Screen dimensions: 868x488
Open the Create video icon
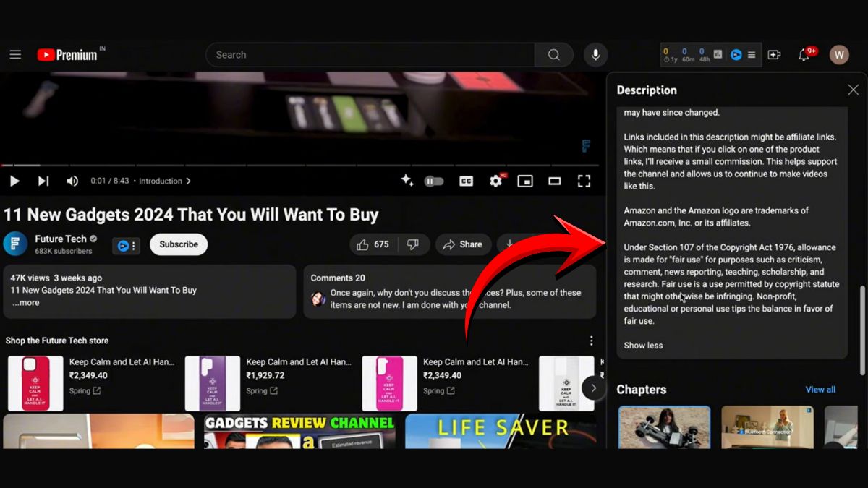[774, 54]
